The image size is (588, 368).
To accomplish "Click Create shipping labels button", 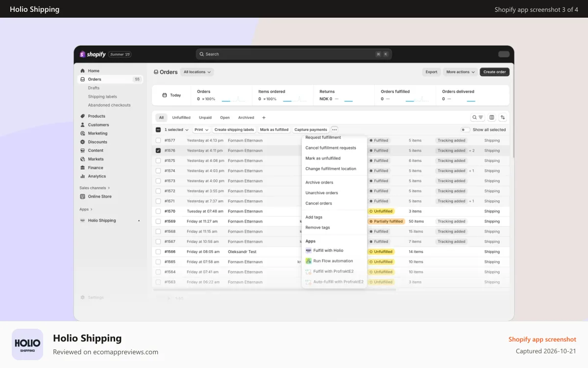I will point(234,130).
